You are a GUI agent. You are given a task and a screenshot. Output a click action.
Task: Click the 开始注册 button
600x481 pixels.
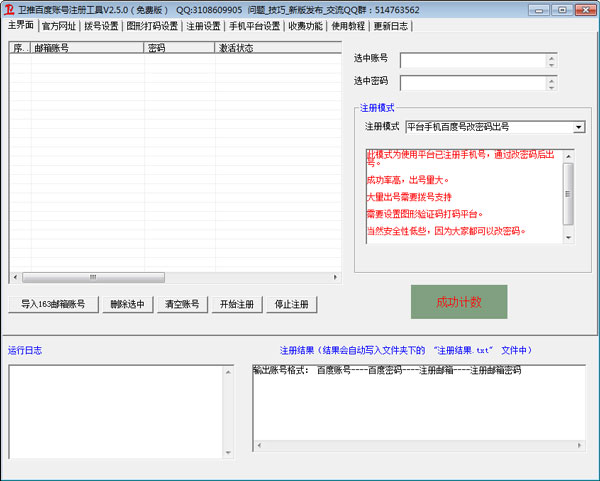237,304
